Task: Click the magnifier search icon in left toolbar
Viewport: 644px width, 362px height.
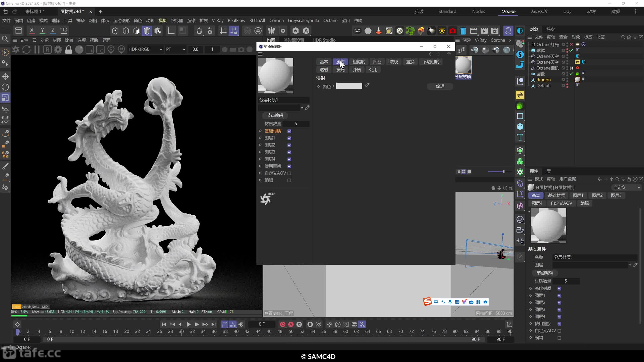Action: pos(5,39)
